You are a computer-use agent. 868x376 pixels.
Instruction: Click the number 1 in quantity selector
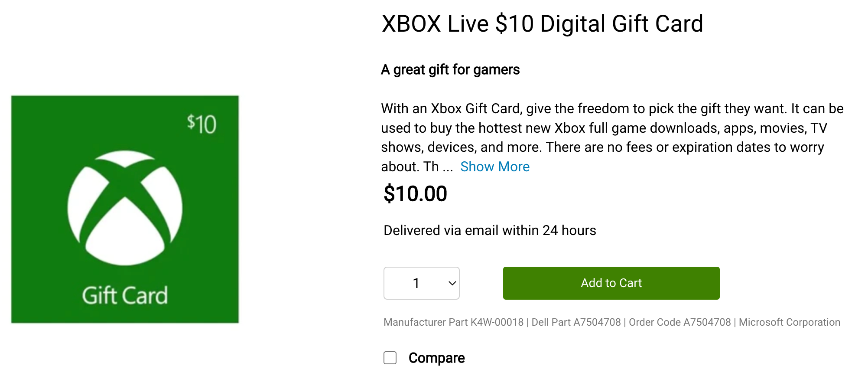[x=416, y=283]
